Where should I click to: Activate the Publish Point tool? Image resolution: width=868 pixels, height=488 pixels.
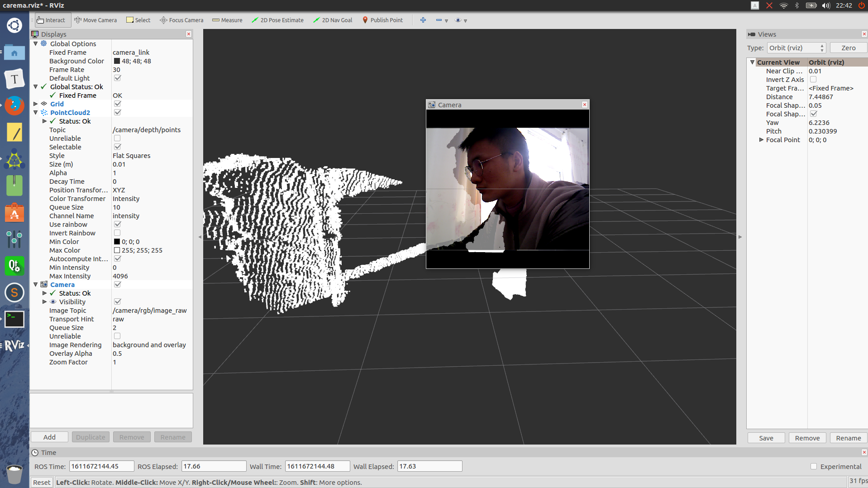pos(382,20)
